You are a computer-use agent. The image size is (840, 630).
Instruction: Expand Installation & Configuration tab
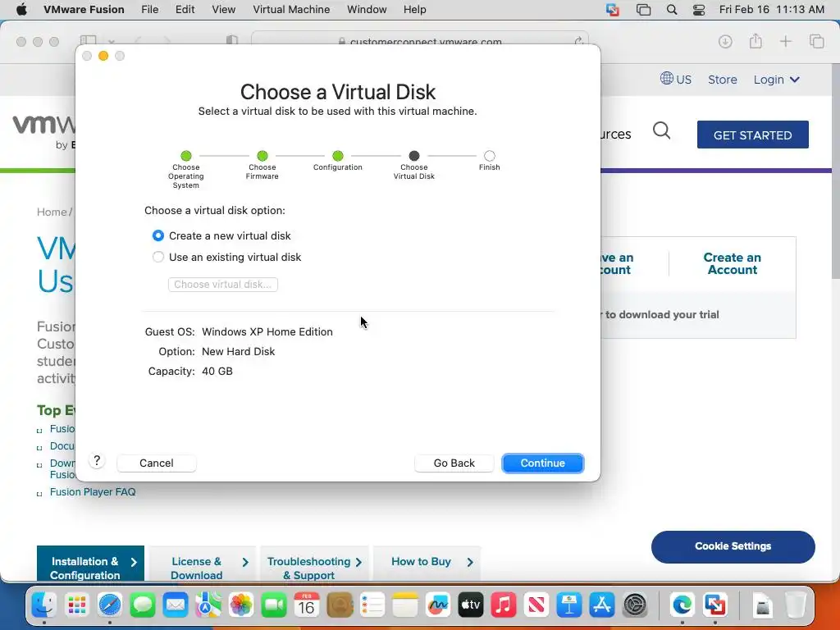tap(90, 564)
